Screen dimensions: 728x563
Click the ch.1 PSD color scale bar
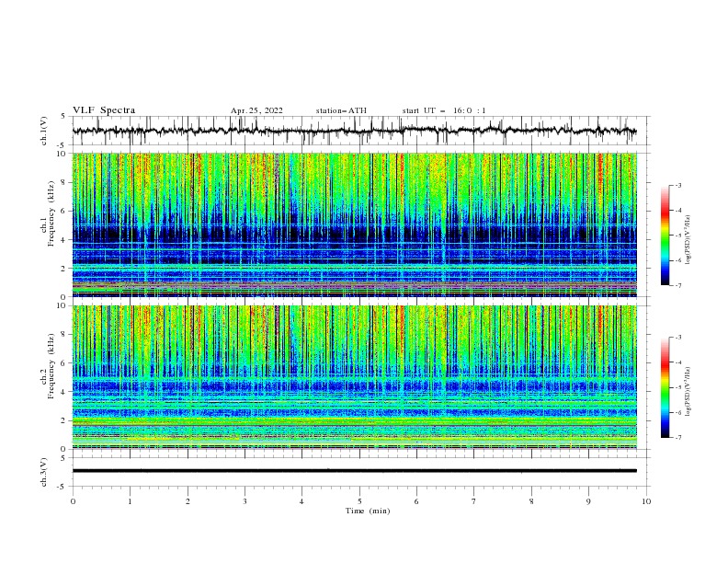pos(665,236)
